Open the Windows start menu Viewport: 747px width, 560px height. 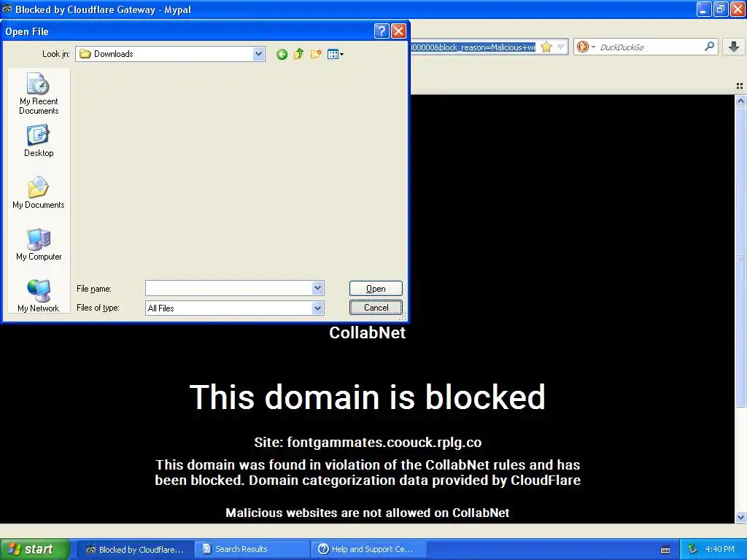(x=35, y=549)
